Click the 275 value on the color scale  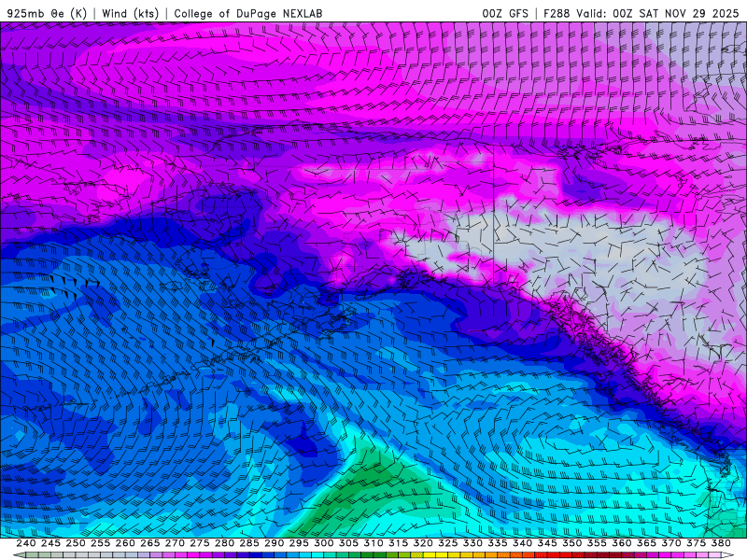click(199, 543)
